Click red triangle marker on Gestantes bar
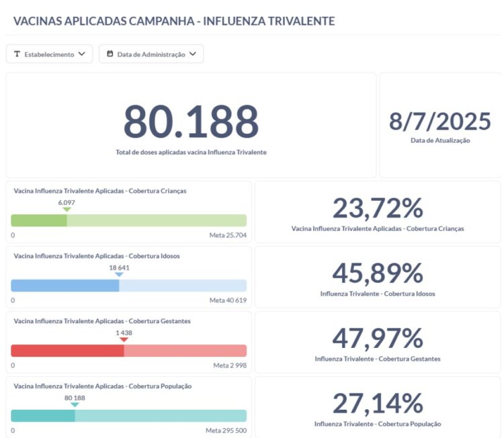The image size is (504, 438). coord(124,340)
